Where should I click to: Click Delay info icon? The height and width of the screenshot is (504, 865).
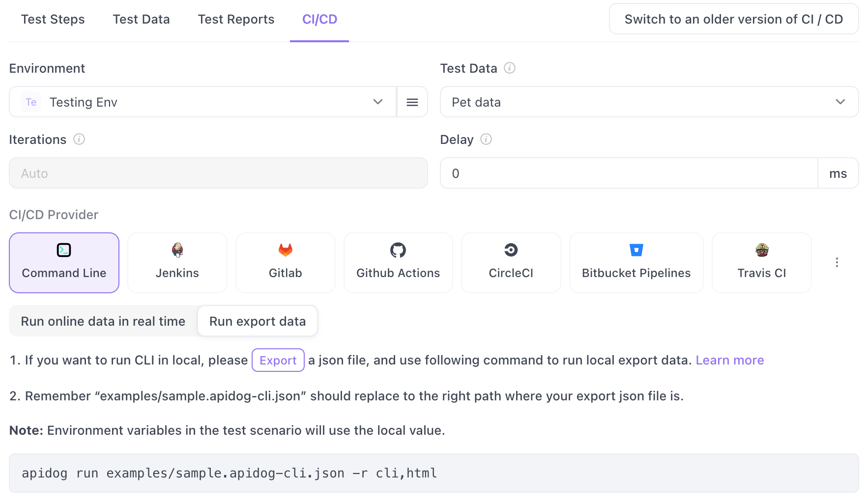(486, 139)
